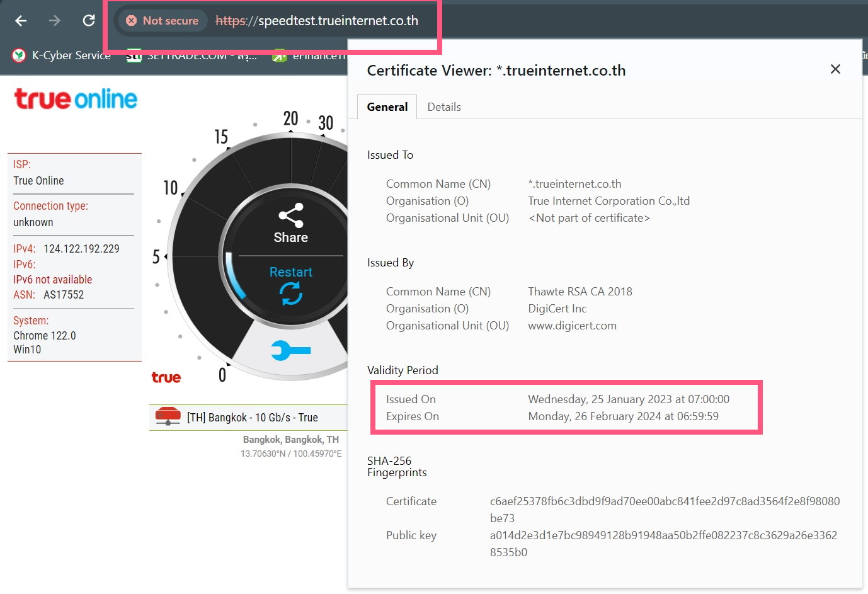Click the Share icon on the speedometer
868x594 pixels.
pyautogui.click(x=291, y=215)
